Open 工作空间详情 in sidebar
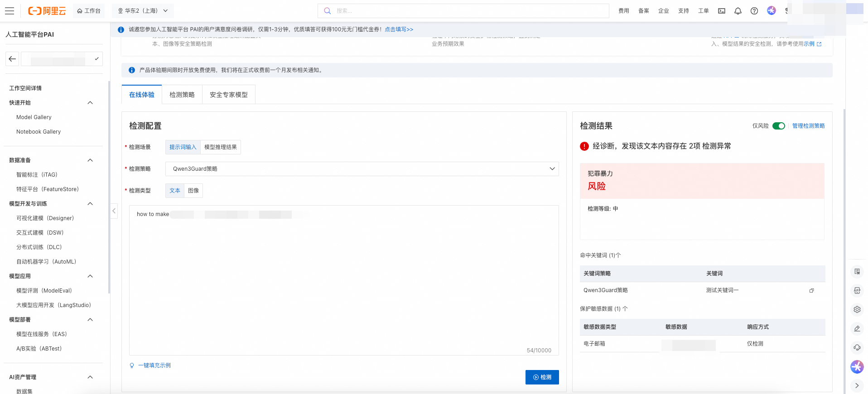The height and width of the screenshot is (394, 868). tap(25, 88)
